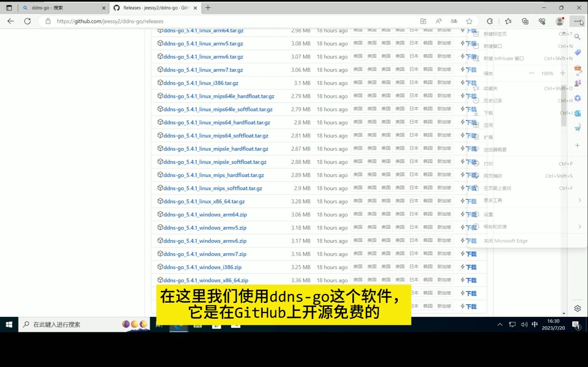Increase zoom with the plus button
This screenshot has width=588, height=367.
(x=563, y=73)
